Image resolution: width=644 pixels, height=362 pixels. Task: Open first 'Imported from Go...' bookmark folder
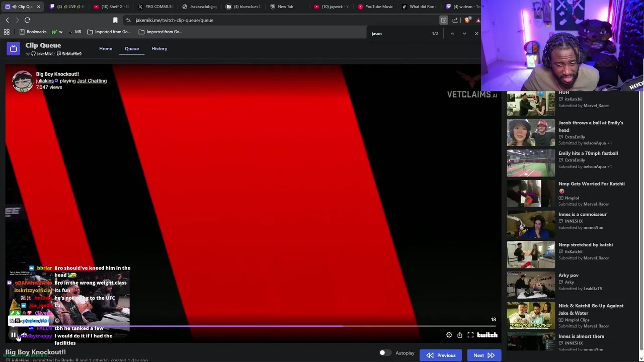[x=109, y=32]
